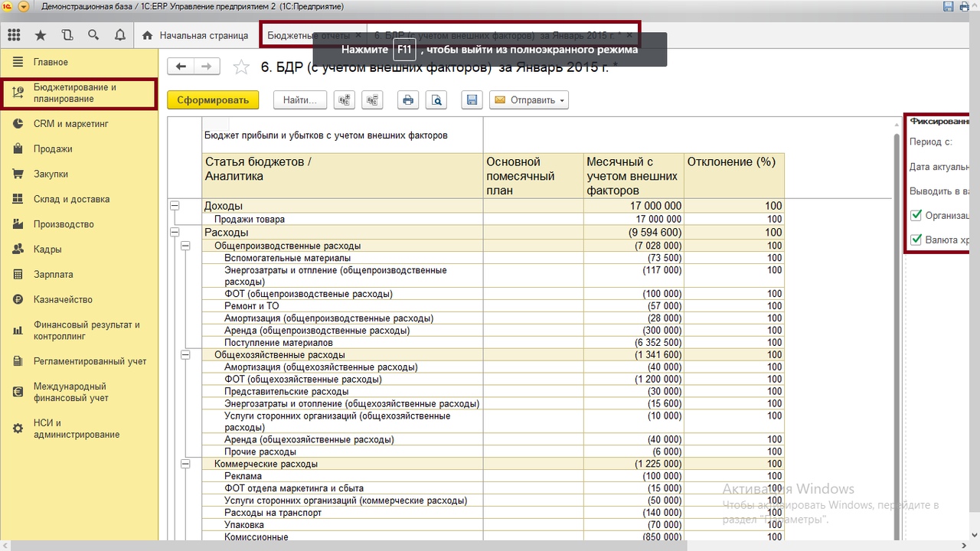Add report to favorites with star outline
This screenshot has height=551, width=980.
point(241,67)
